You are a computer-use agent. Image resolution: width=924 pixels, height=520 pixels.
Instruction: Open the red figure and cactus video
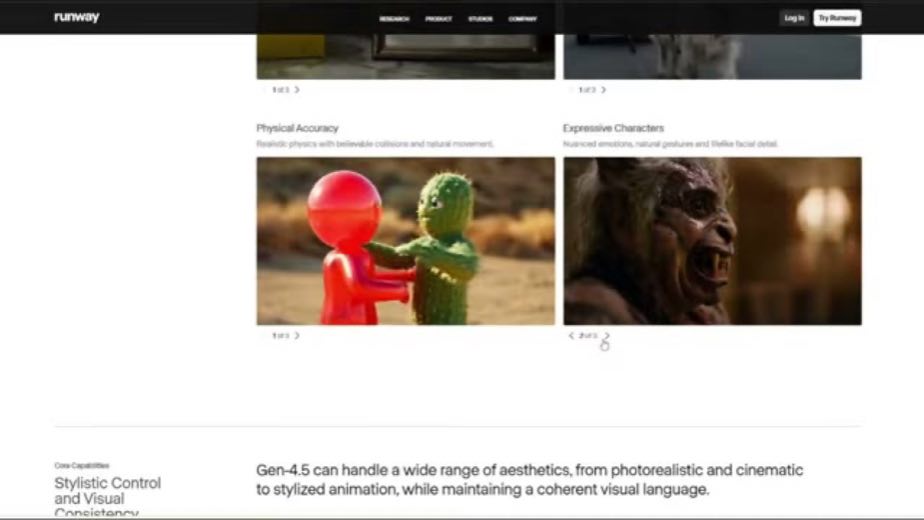pos(405,241)
